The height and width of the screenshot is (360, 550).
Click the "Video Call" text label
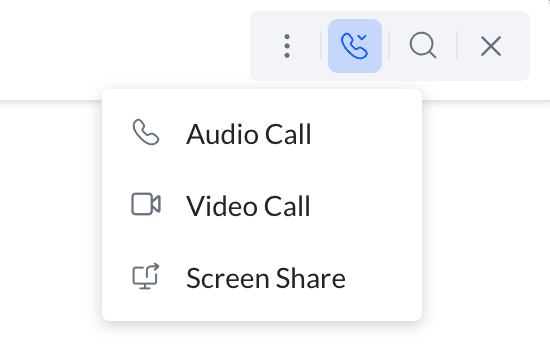point(248,206)
